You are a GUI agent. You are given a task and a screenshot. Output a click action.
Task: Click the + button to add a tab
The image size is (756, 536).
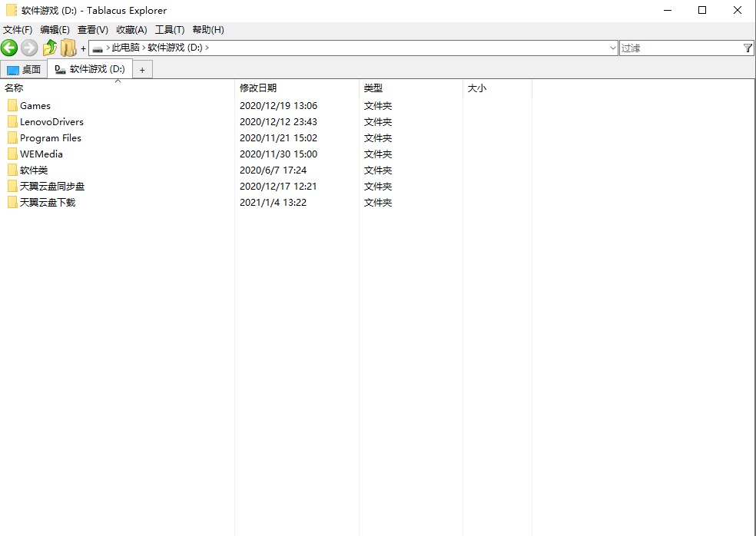143,69
